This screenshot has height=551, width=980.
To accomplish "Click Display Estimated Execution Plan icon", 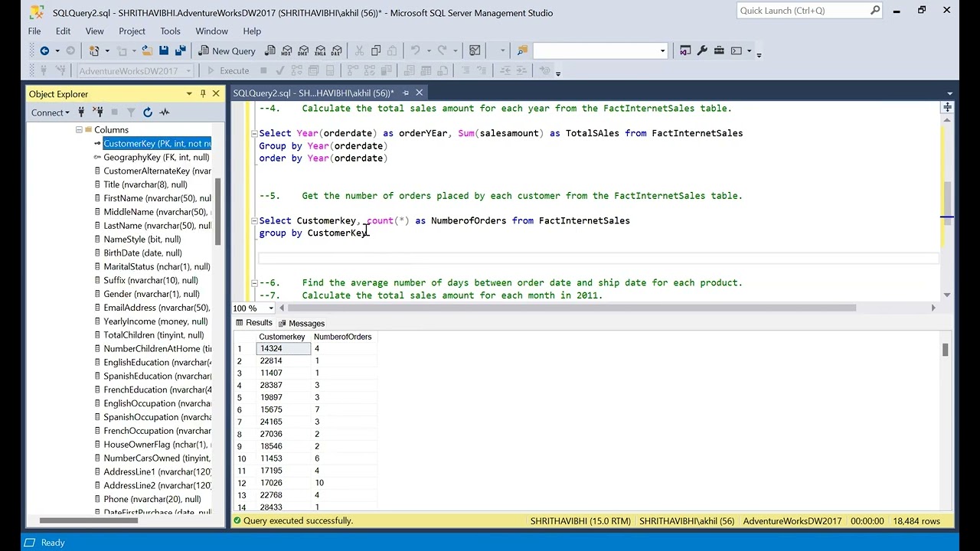I will (296, 70).
